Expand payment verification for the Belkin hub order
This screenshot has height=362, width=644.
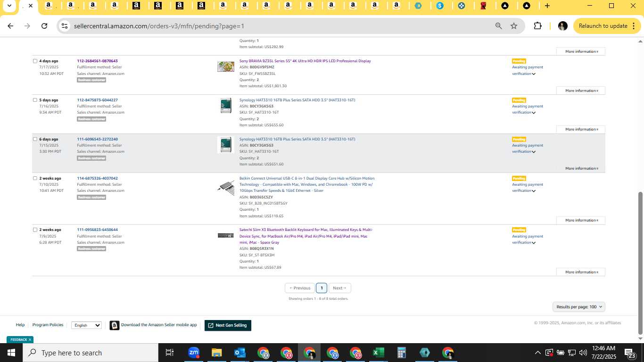[x=534, y=191]
